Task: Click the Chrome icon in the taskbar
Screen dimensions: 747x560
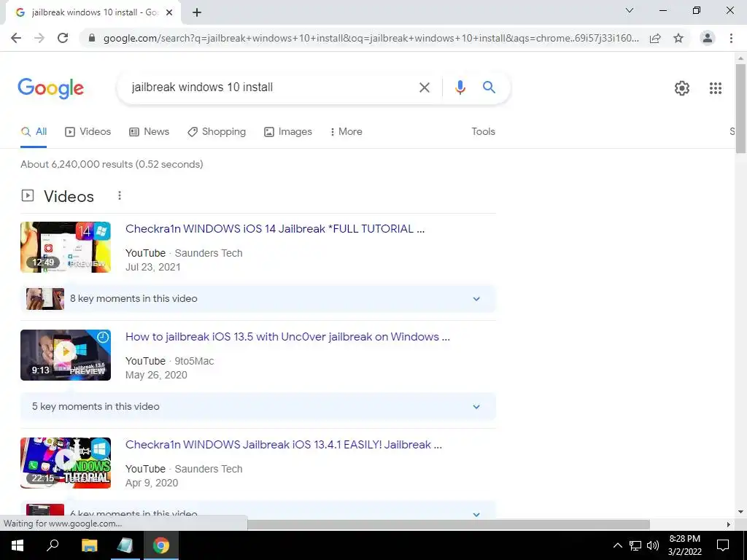Action: (161, 545)
